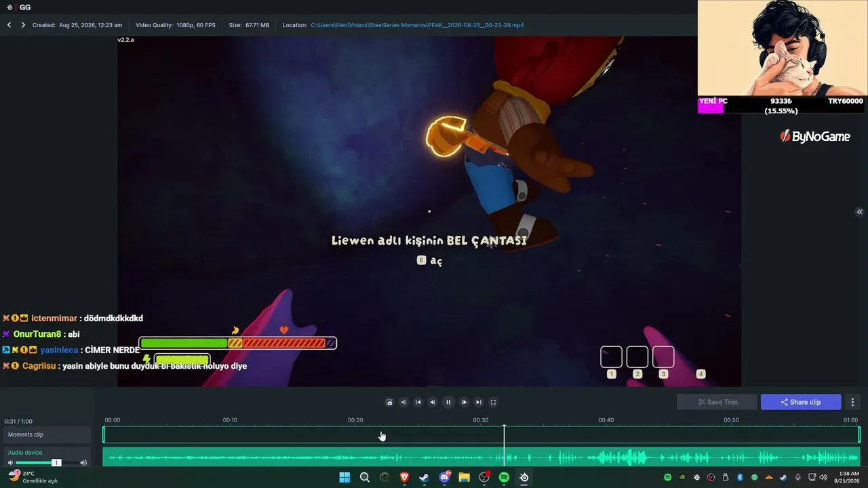Screen dimensions: 868x488
Task: Mute the Audio device track
Action: pyautogui.click(x=10, y=463)
